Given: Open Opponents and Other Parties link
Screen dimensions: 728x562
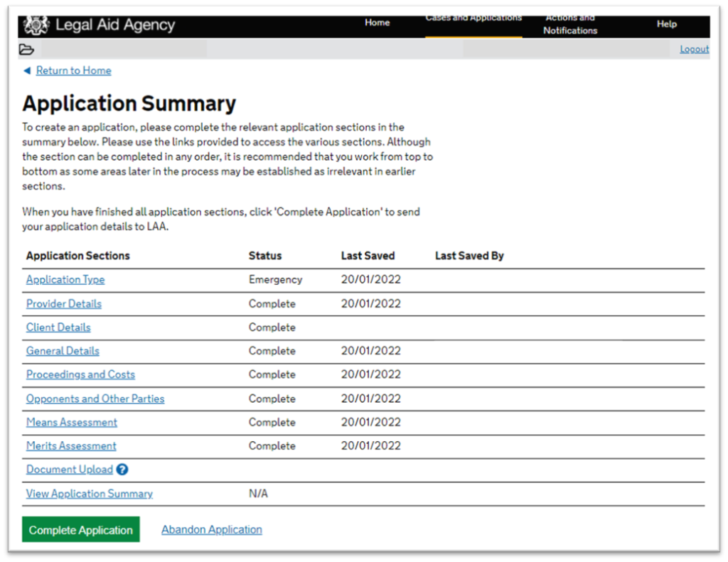Looking at the screenshot, I should pyautogui.click(x=95, y=399).
